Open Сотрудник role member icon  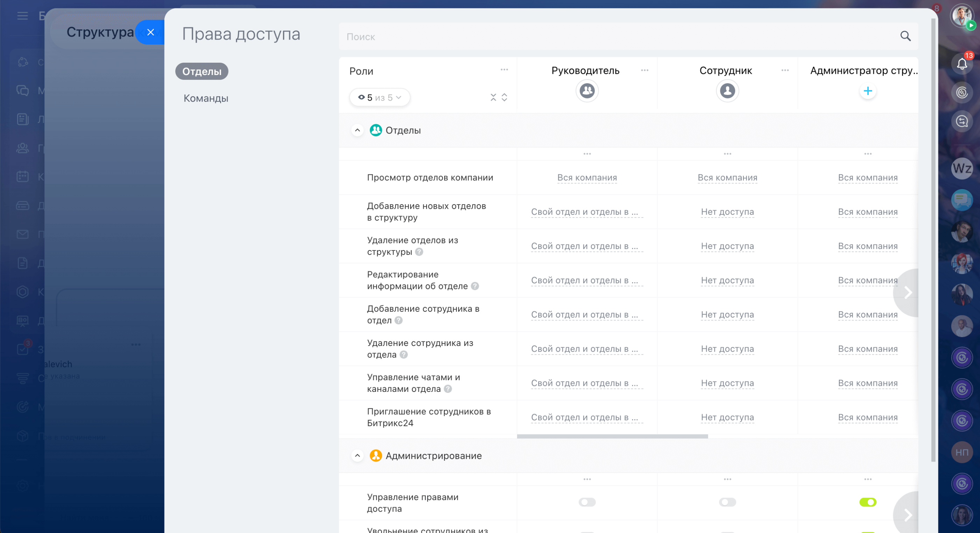(727, 91)
